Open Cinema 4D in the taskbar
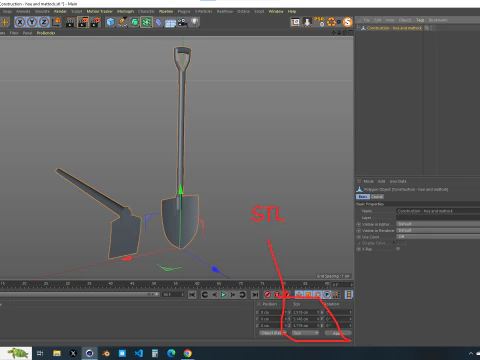Screen dimensions: 480x360 click(89, 353)
